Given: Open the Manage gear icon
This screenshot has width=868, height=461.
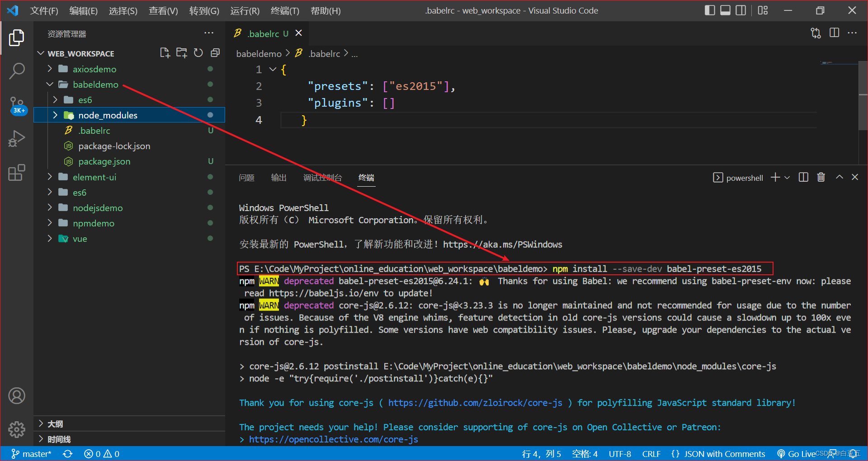Looking at the screenshot, I should (x=17, y=429).
